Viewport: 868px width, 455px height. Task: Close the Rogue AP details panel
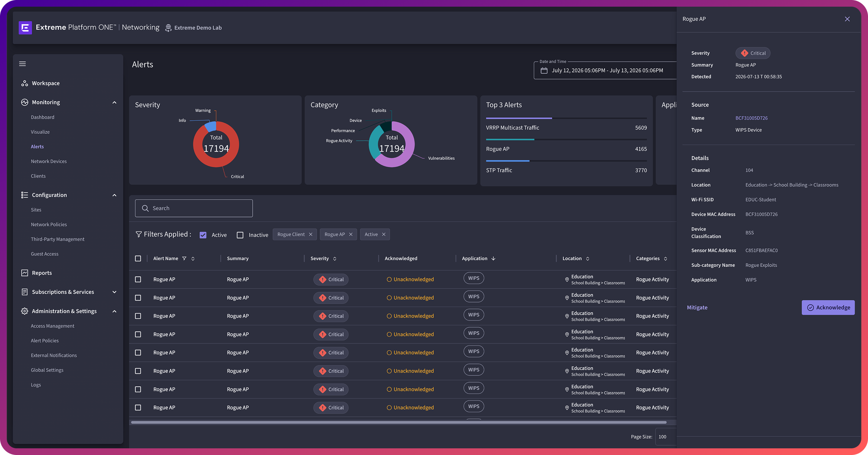tap(847, 19)
